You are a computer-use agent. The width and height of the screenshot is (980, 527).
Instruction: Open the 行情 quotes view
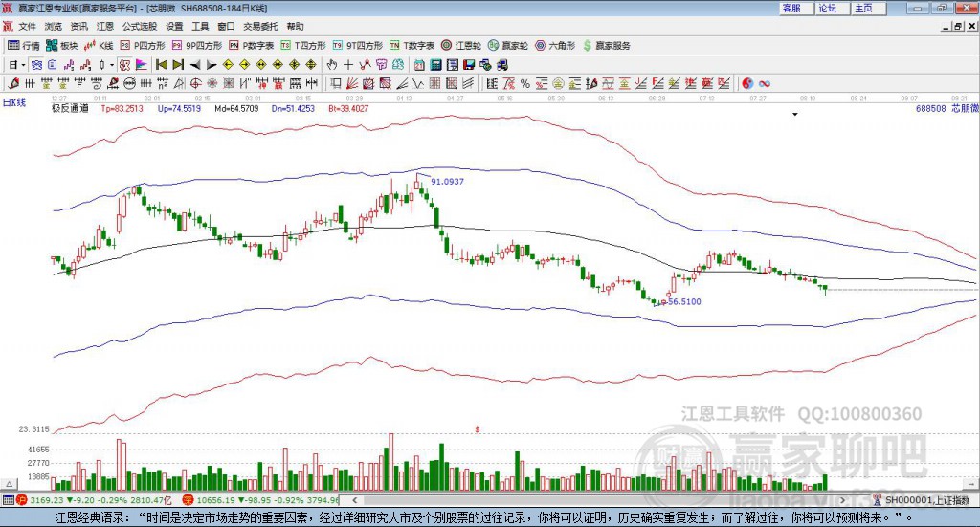(23, 46)
